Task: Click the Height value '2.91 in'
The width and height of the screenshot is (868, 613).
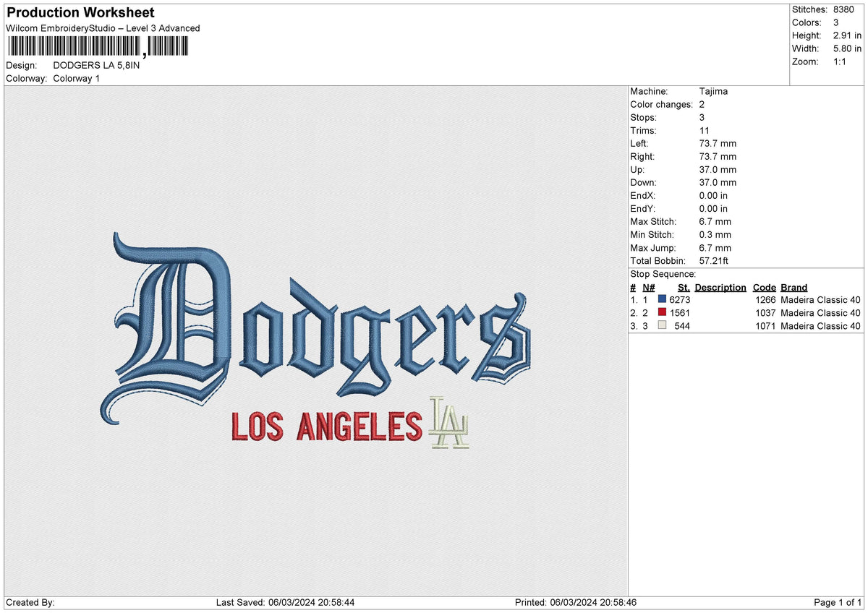Action: point(848,35)
